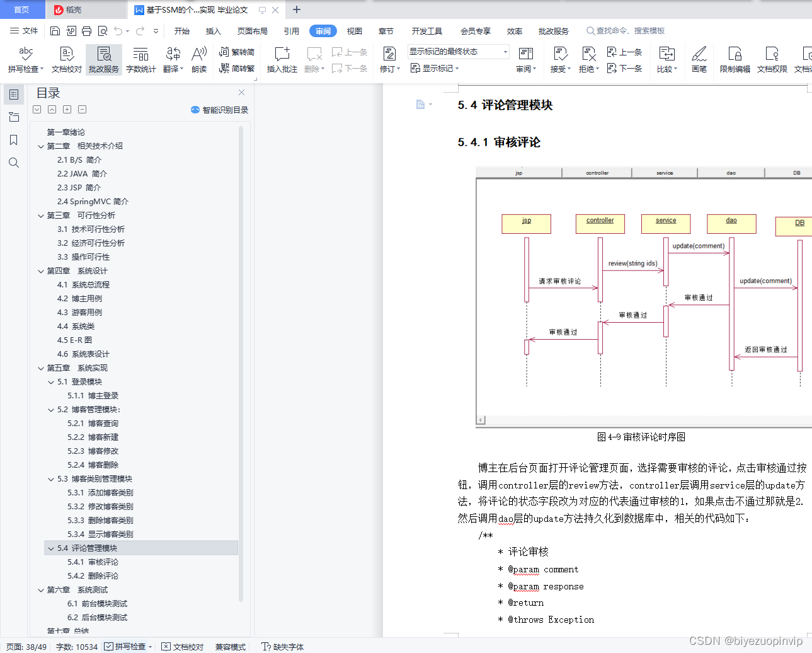The width and height of the screenshot is (812, 653).
Task: Reject the change (拒绝)
Action: (588, 59)
